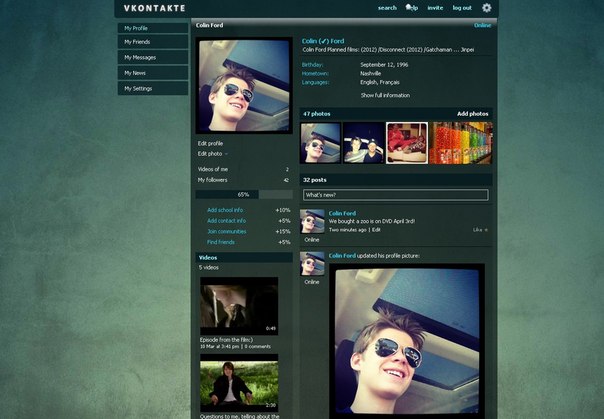Open 'Episode from the film:)' video title
The height and width of the screenshot is (419, 604).
tap(226, 340)
